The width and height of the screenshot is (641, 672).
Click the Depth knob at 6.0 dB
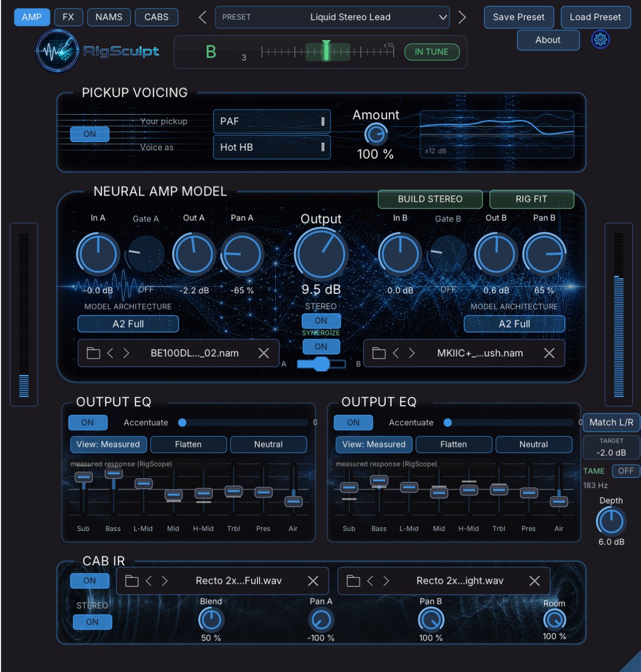(x=611, y=521)
